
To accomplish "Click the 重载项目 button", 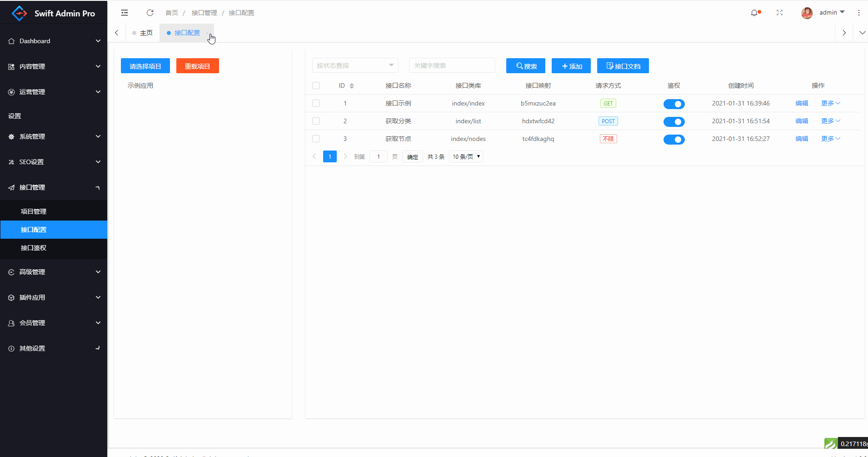I will click(x=197, y=66).
